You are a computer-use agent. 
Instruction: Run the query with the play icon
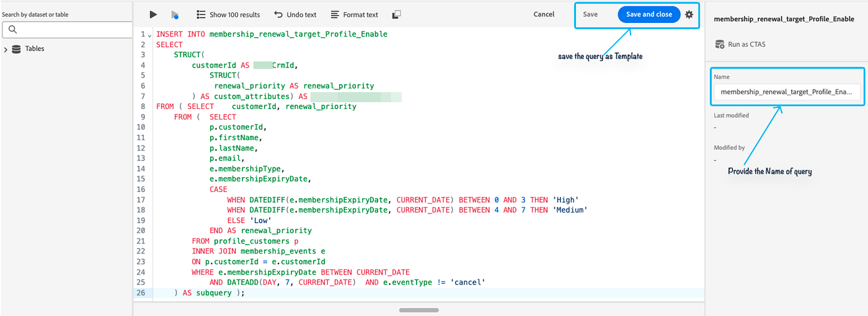[x=153, y=14]
